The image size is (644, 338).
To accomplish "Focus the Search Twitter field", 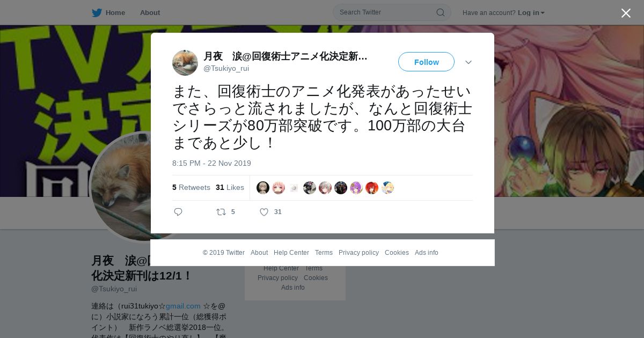I will [386, 12].
